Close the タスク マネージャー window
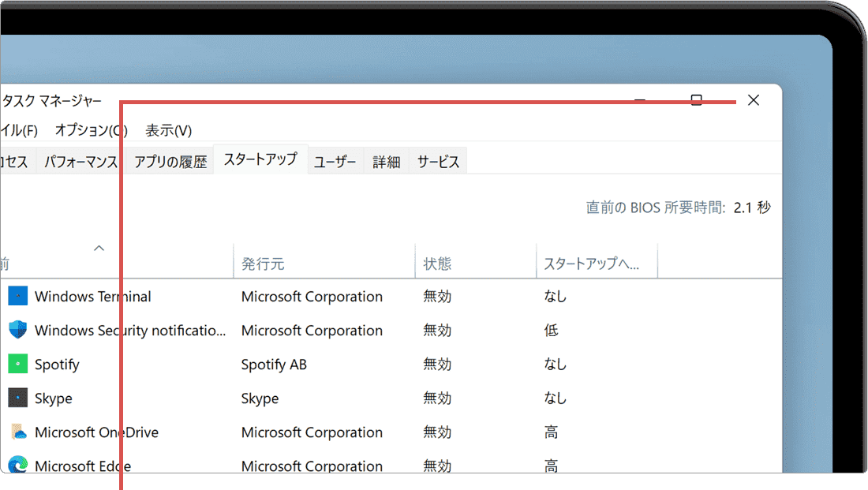This screenshot has height=490, width=868. click(754, 100)
